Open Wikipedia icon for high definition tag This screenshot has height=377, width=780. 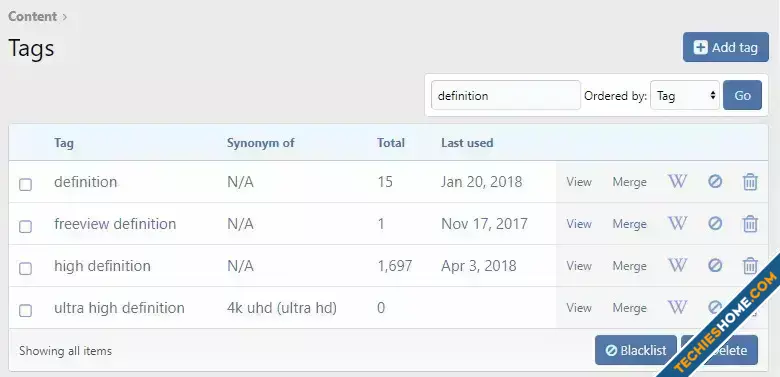677,266
